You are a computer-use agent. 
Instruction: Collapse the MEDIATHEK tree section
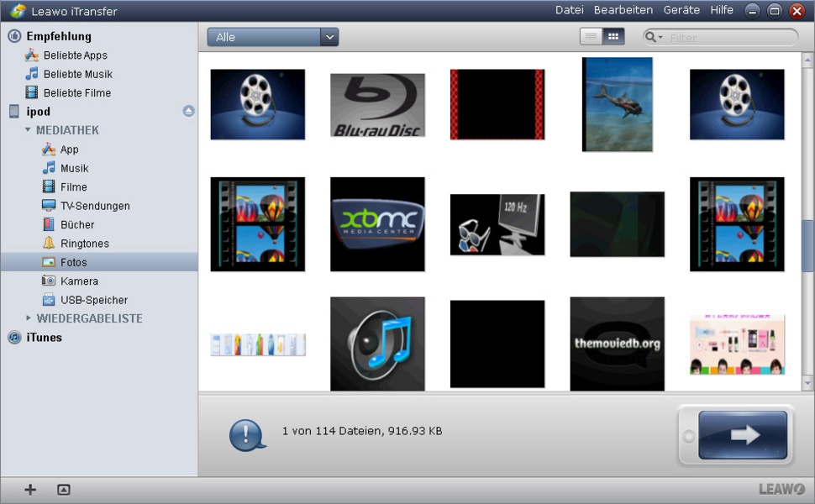point(28,130)
